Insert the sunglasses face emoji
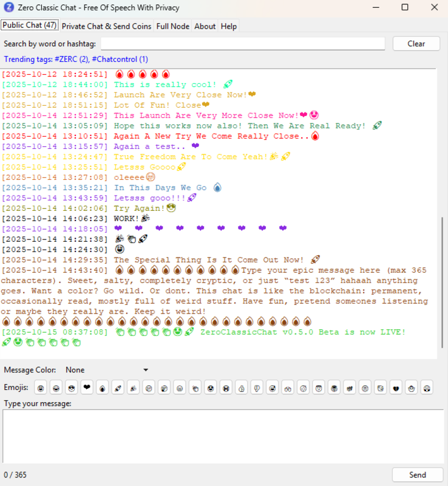 pos(72,388)
